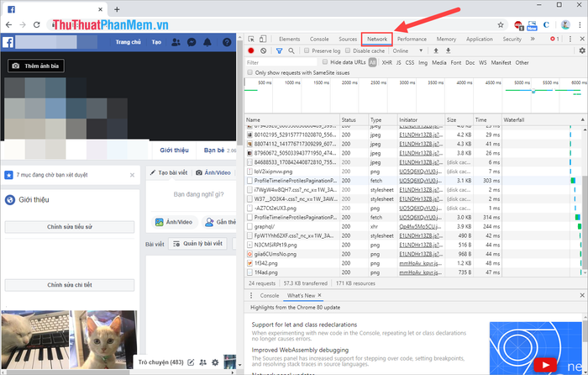Screen dimensions: 588x375
Task: Click the red error count indicator
Action: pyautogui.click(x=554, y=39)
